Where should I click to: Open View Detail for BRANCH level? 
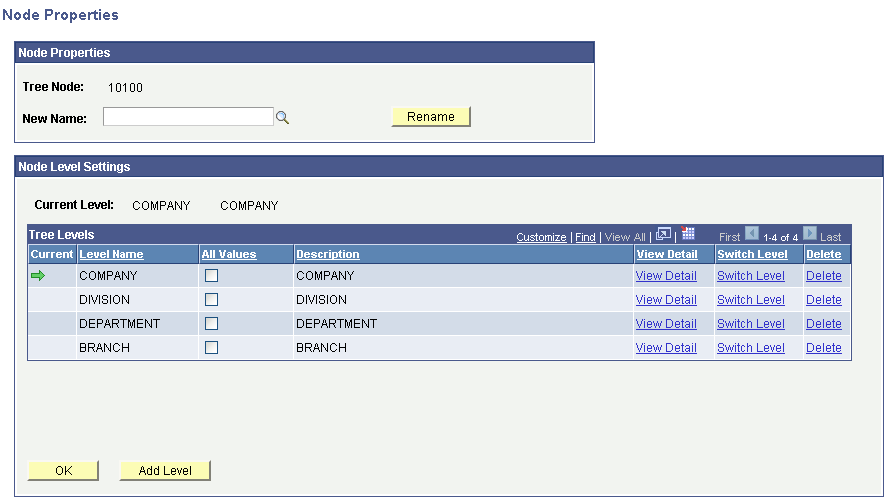[x=666, y=348]
